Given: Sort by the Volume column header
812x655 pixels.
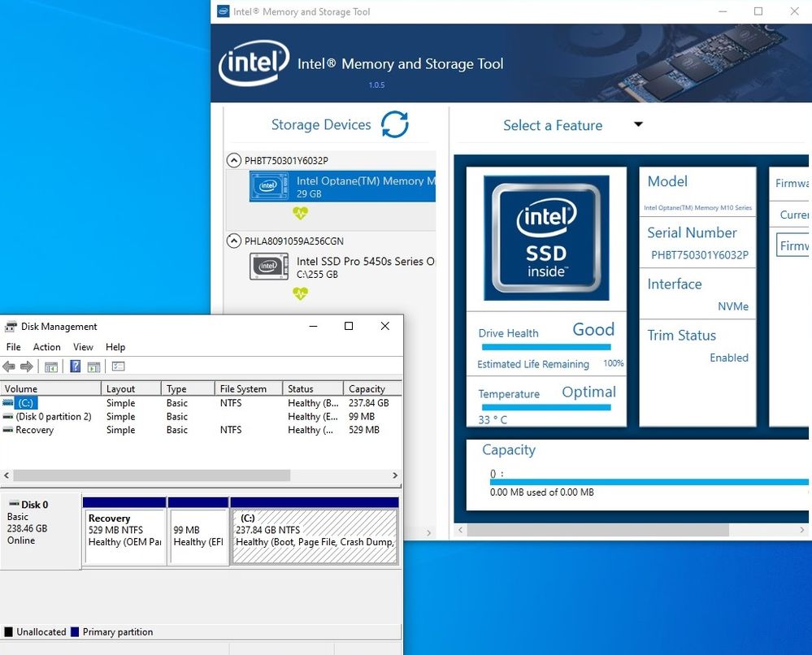Looking at the screenshot, I should pos(50,388).
